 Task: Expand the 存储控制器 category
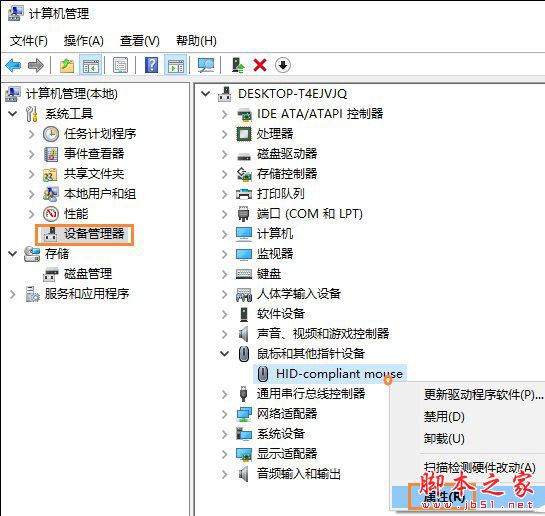coord(225,174)
